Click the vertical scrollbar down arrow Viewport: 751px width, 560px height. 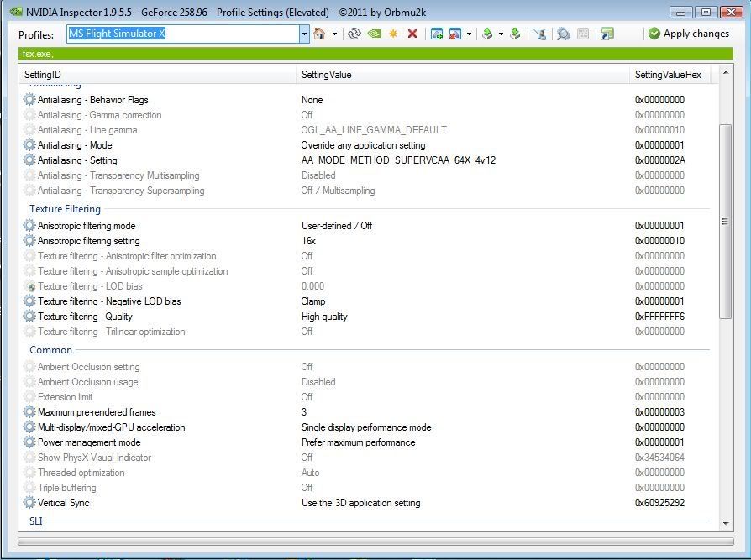coord(727,523)
